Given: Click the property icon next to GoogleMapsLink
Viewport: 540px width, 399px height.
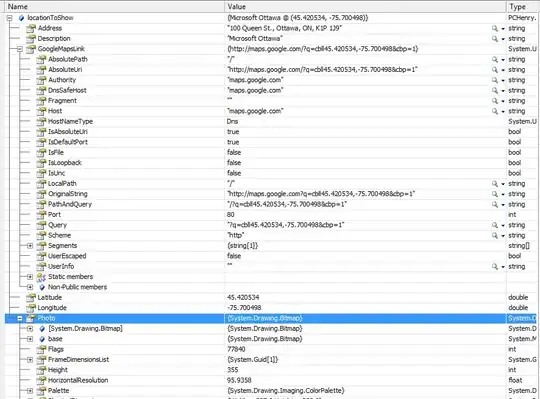Looking at the screenshot, I should [31, 49].
